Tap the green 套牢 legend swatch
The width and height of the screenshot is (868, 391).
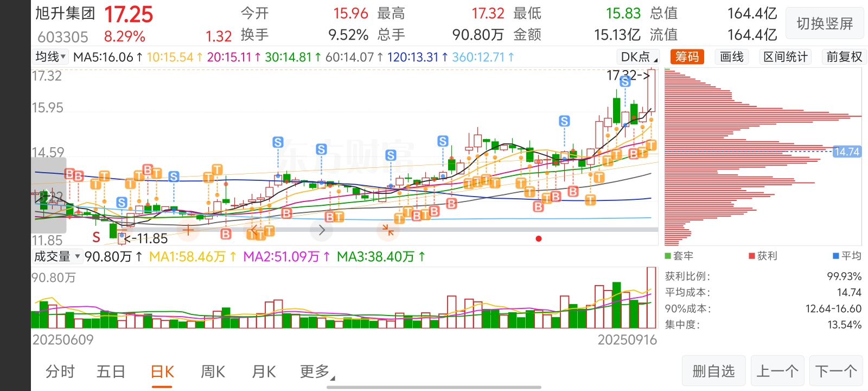pos(668,256)
